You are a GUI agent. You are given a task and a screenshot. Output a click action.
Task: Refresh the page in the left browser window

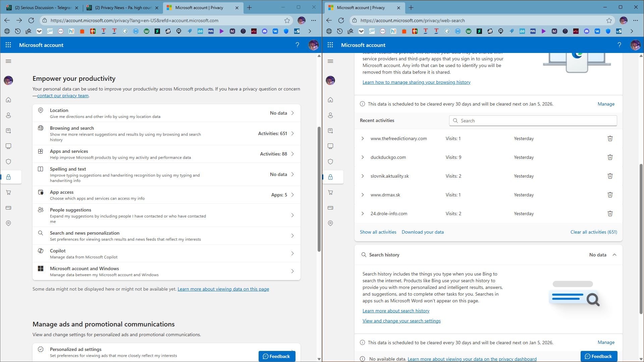(x=31, y=20)
